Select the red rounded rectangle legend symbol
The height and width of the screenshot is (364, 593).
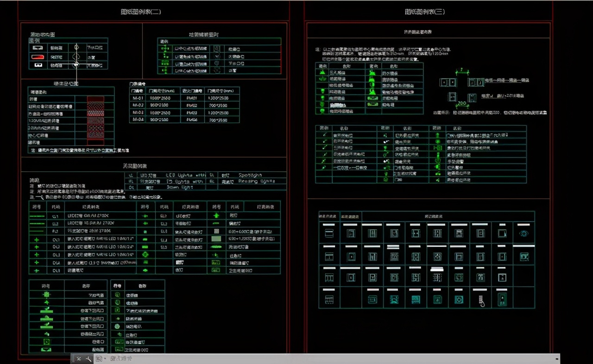[x=37, y=56]
